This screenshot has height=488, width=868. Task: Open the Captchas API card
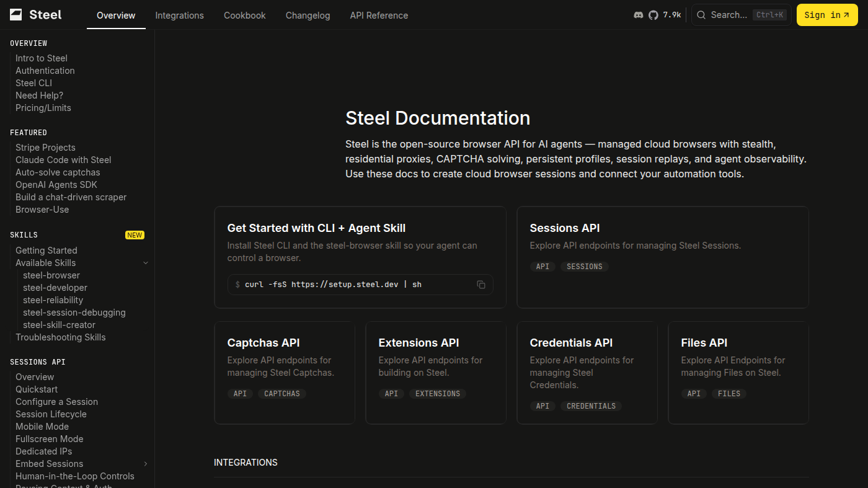click(x=285, y=373)
